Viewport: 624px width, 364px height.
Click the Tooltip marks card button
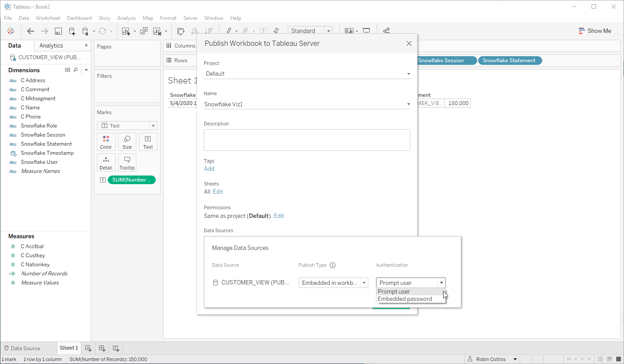click(127, 163)
